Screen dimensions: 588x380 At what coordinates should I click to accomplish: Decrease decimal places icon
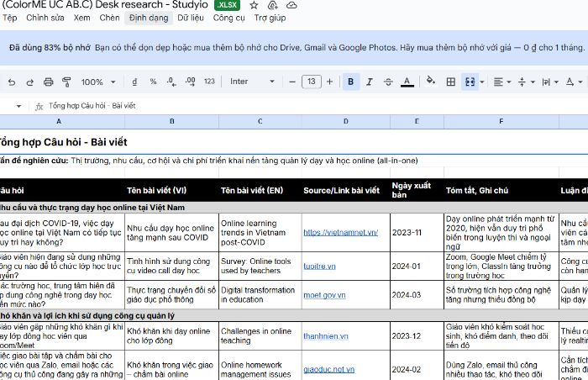click(x=171, y=82)
